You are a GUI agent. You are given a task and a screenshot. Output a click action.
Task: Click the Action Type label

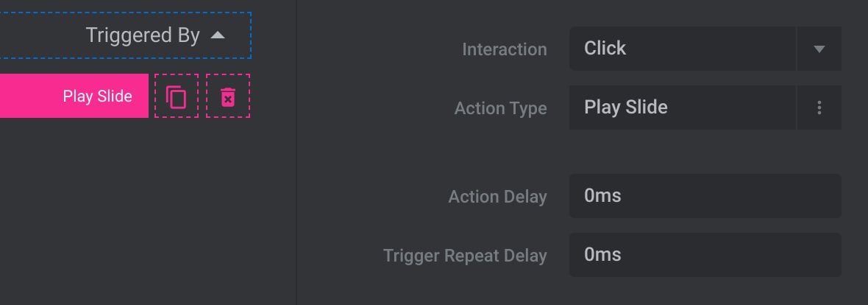click(500, 108)
